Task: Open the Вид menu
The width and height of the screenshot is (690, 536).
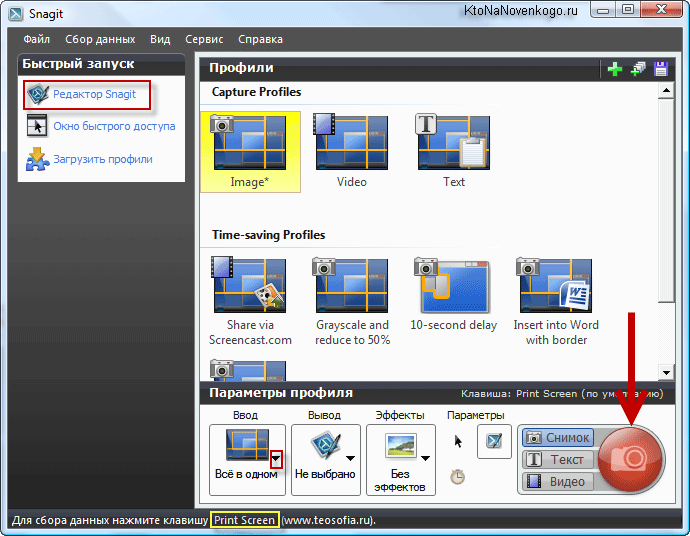Action: [160, 39]
